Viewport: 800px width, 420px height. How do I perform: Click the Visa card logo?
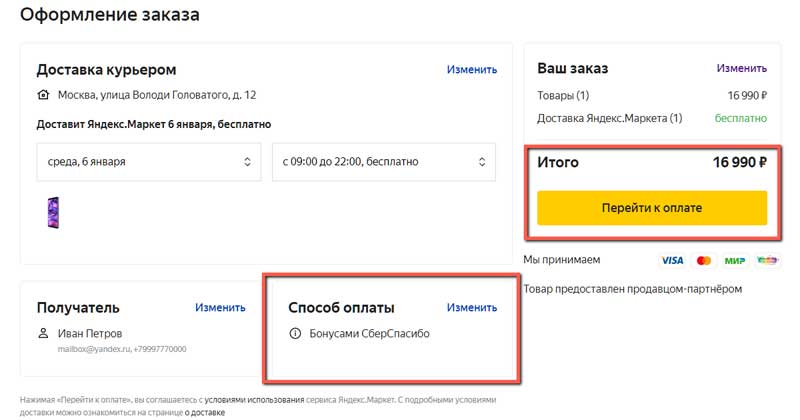coord(673,260)
